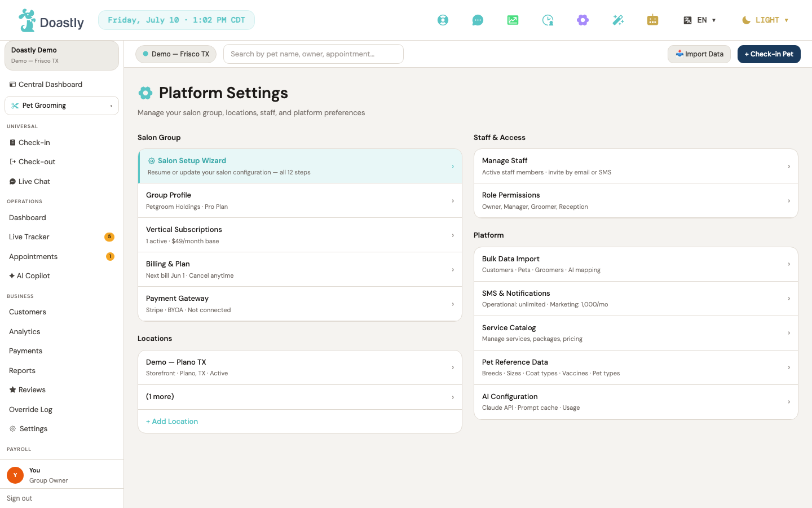Open the Demo — Frisco TX location selector
This screenshot has height=508, width=812.
pyautogui.click(x=176, y=54)
